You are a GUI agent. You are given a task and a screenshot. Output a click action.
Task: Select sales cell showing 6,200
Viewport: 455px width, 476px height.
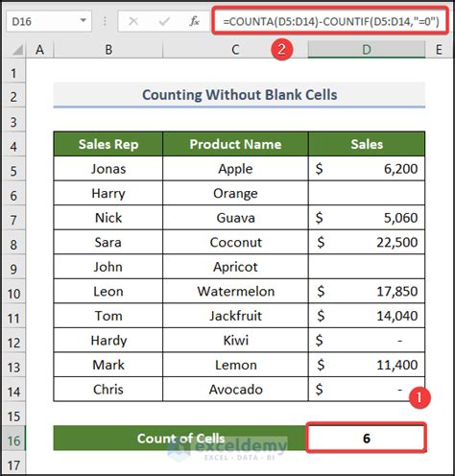(x=367, y=169)
